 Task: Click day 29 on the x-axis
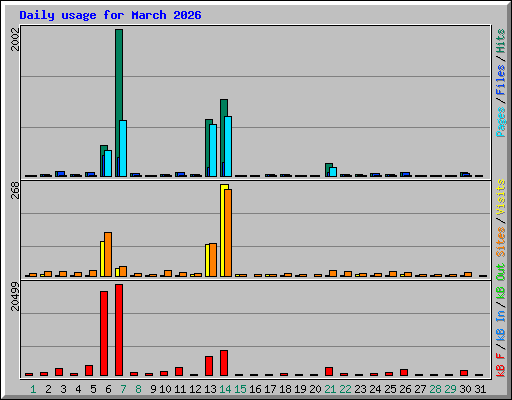(450, 389)
